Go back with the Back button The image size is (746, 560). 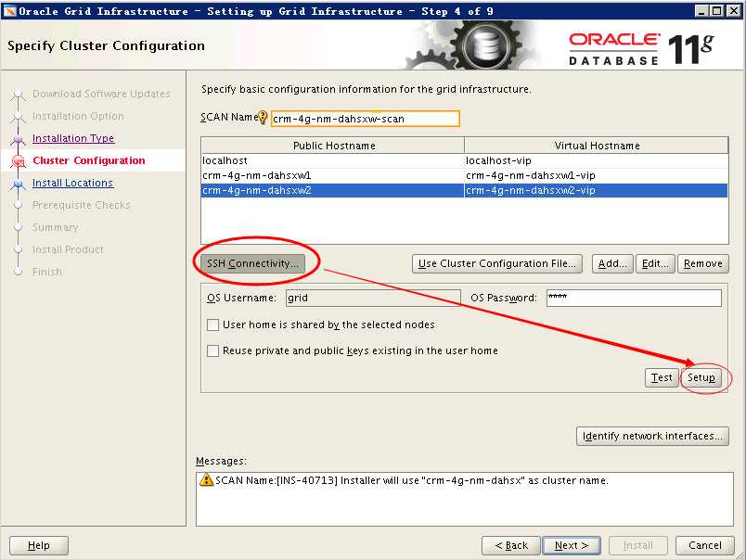coord(511,545)
